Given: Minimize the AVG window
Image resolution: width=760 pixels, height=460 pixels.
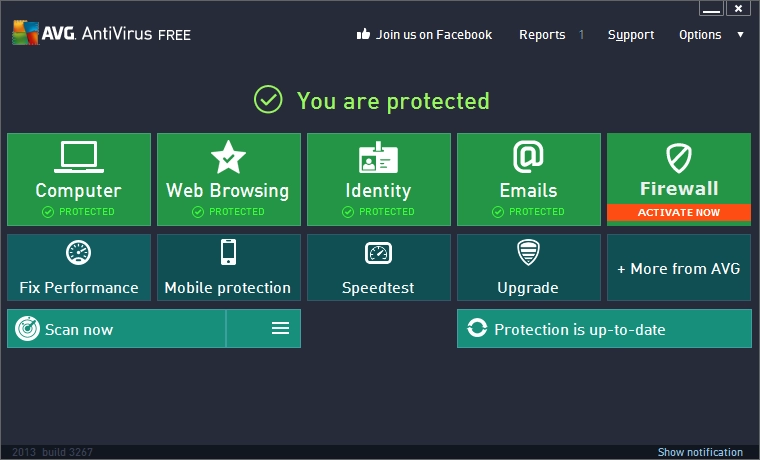Looking at the screenshot, I should [711, 8].
